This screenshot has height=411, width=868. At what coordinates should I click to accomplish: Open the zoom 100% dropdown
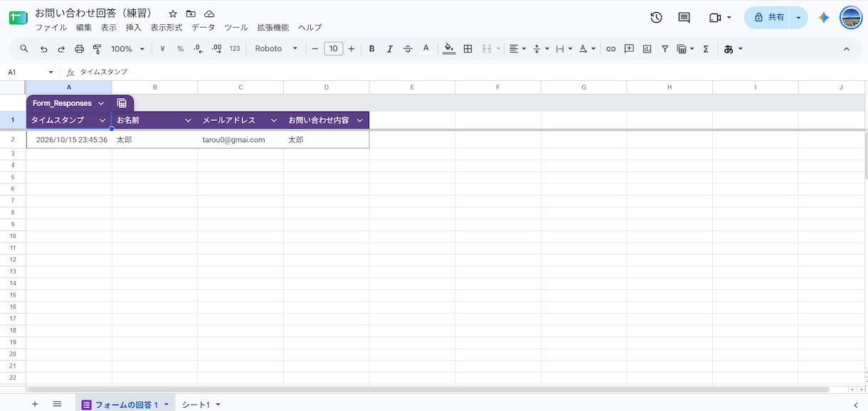click(x=128, y=49)
